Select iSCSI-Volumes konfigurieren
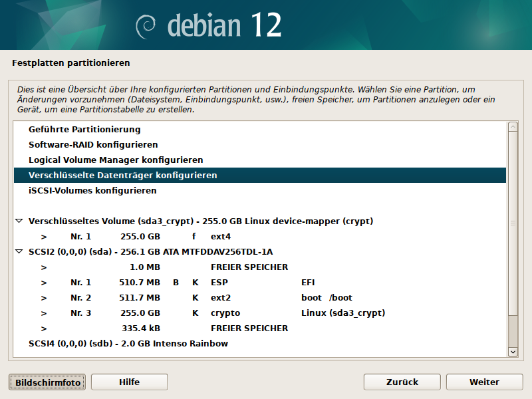This screenshot has width=532, height=399. click(92, 190)
